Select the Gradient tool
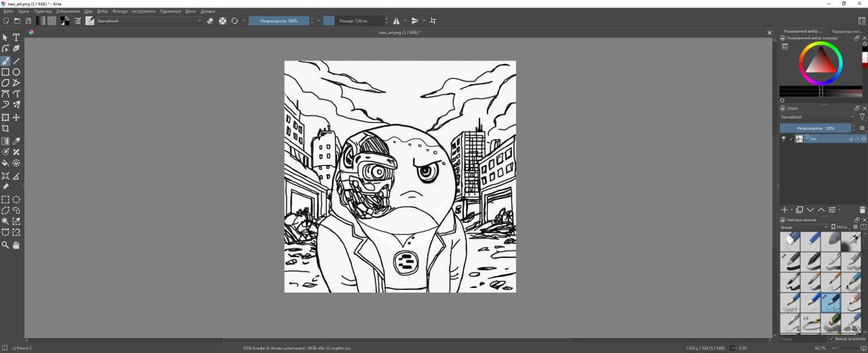 (x=6, y=141)
